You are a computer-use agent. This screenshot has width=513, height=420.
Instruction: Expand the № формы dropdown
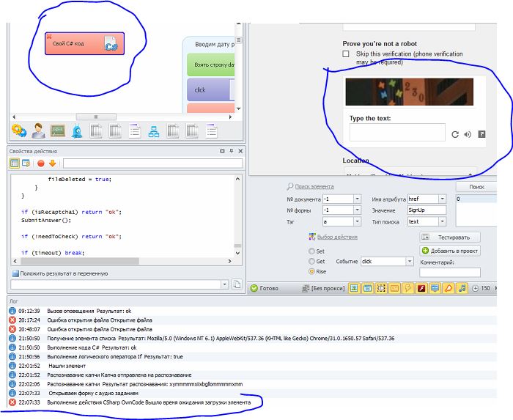click(x=358, y=210)
